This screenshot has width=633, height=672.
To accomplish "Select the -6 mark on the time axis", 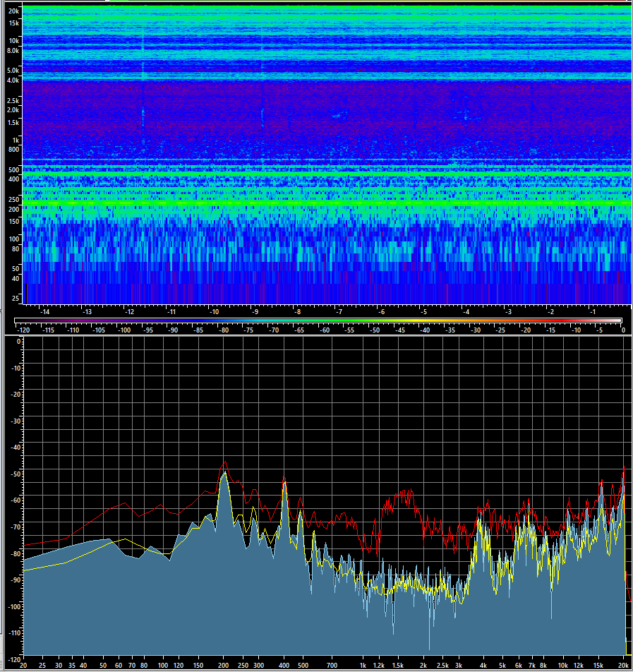I will click(x=382, y=311).
